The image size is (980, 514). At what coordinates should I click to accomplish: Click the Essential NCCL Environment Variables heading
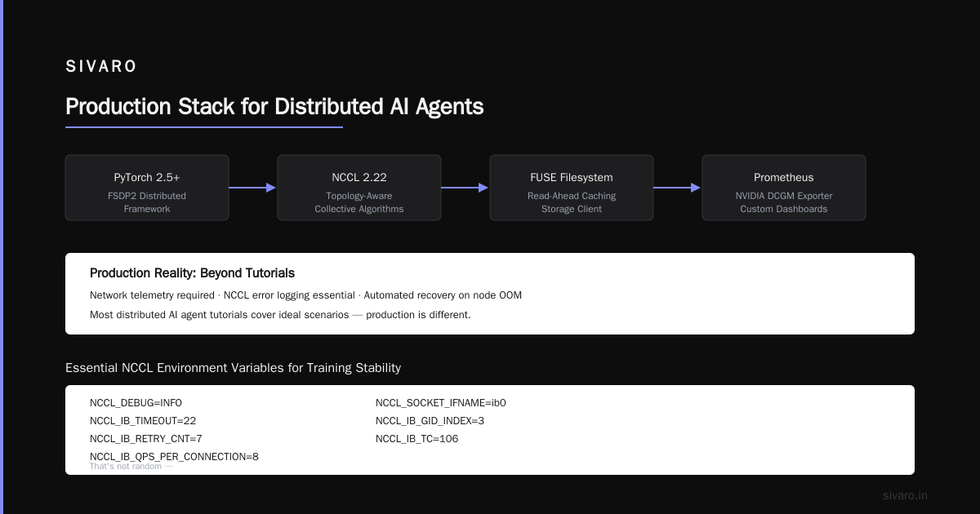tap(233, 368)
